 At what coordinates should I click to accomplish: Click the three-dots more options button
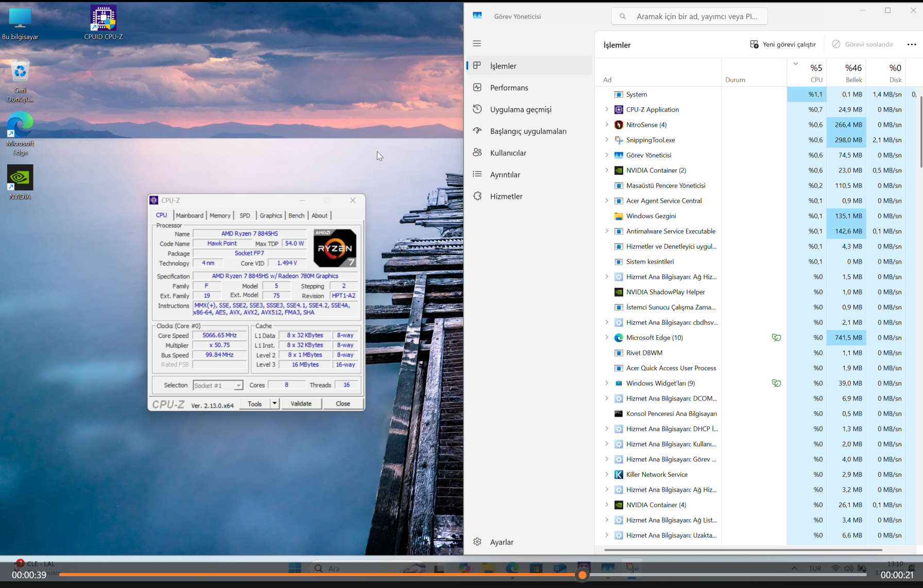[x=912, y=44]
